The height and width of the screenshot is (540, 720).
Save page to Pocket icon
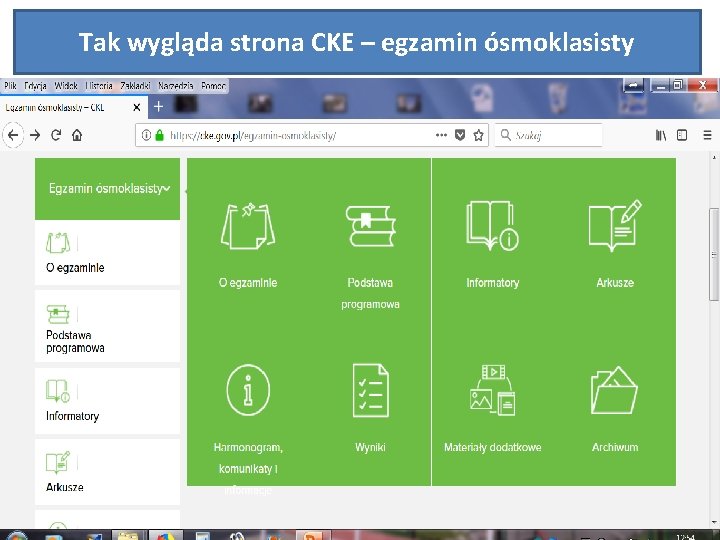tap(460, 135)
